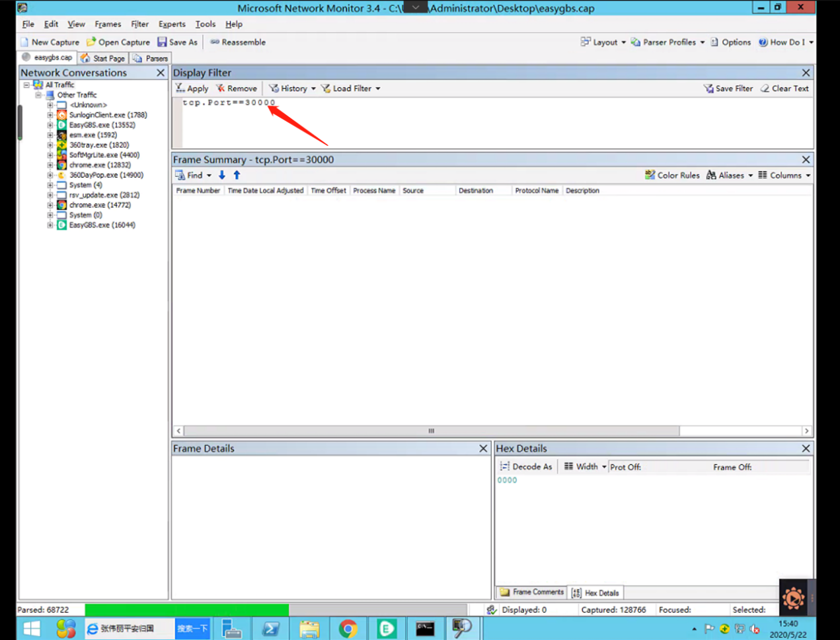Open the Experts menu

click(x=172, y=24)
